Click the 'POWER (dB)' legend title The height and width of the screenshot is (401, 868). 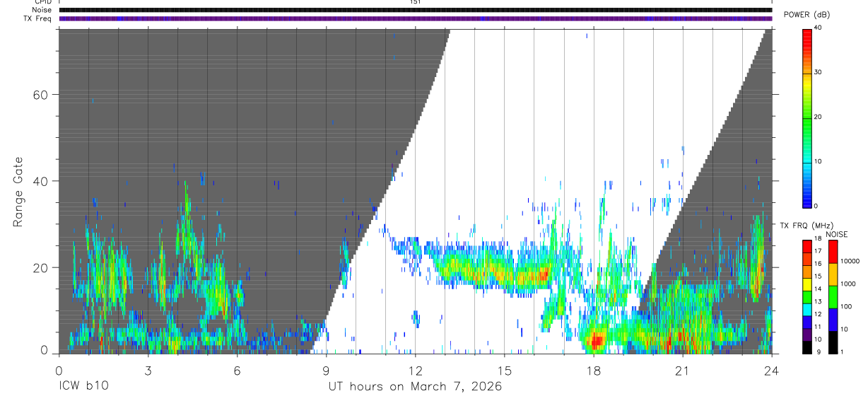coord(807,15)
